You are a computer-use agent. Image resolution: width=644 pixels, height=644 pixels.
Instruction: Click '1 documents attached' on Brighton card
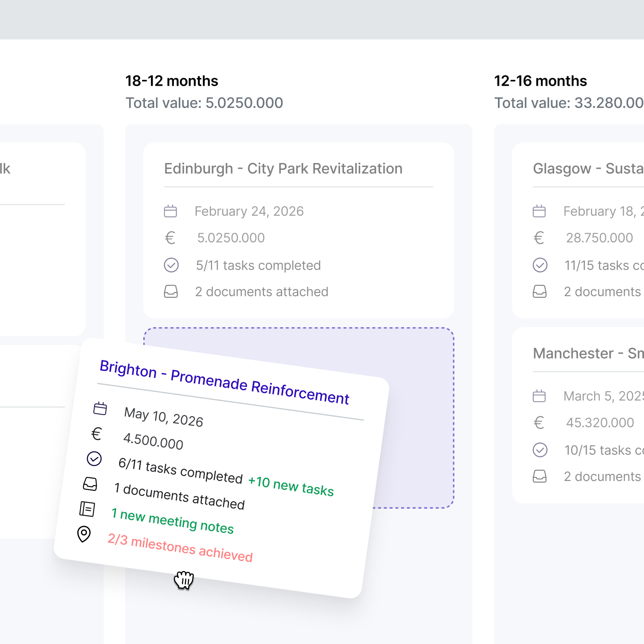(x=180, y=495)
